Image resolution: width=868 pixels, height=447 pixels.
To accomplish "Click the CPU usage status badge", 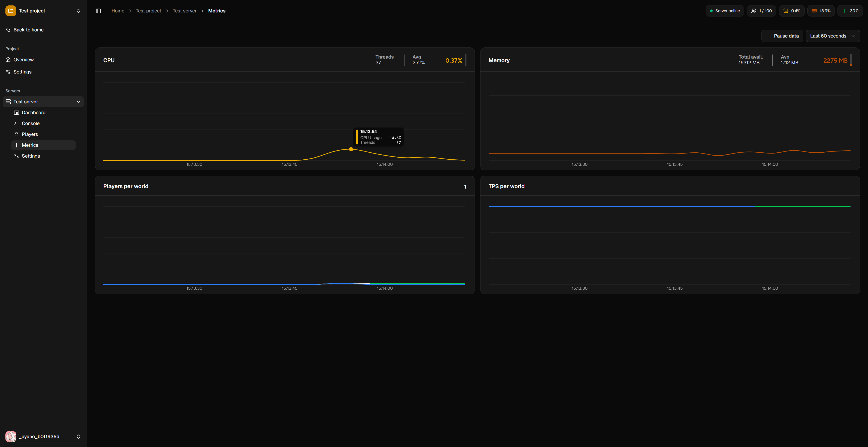I will (x=792, y=11).
